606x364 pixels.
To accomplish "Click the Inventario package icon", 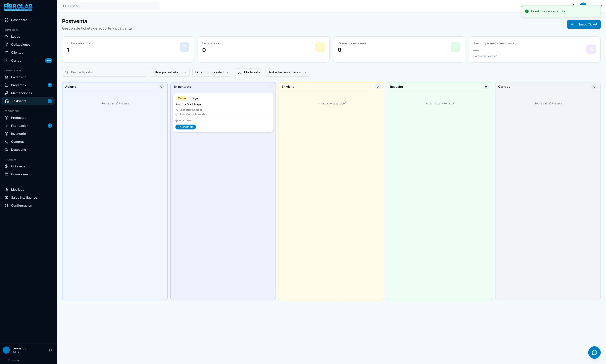I will (x=6, y=134).
